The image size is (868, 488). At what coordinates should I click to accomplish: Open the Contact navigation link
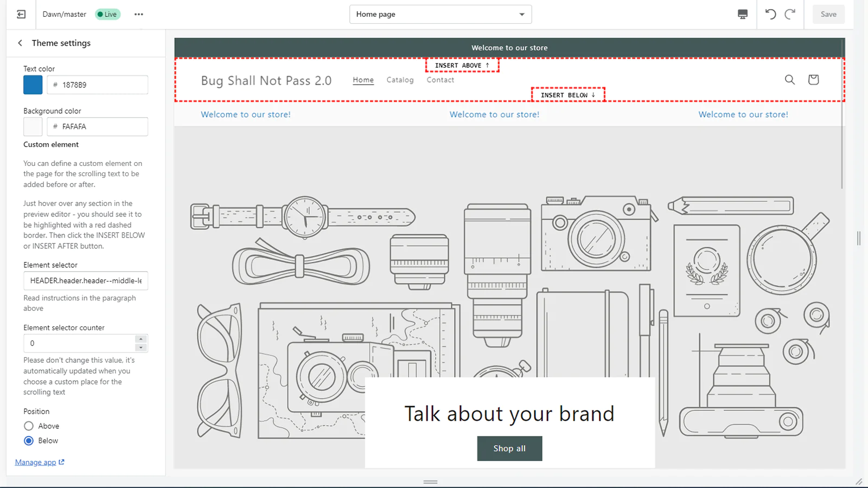[440, 80]
